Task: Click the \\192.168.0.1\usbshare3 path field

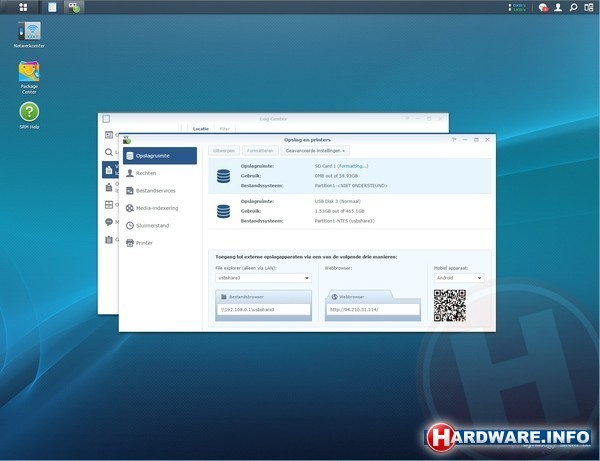Action: [x=264, y=310]
